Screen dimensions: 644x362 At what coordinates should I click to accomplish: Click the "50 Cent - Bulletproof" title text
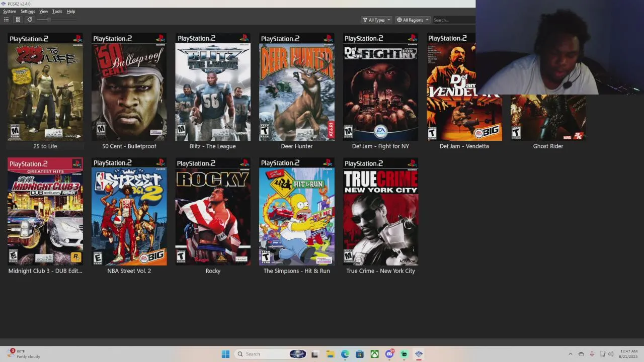[x=129, y=146]
